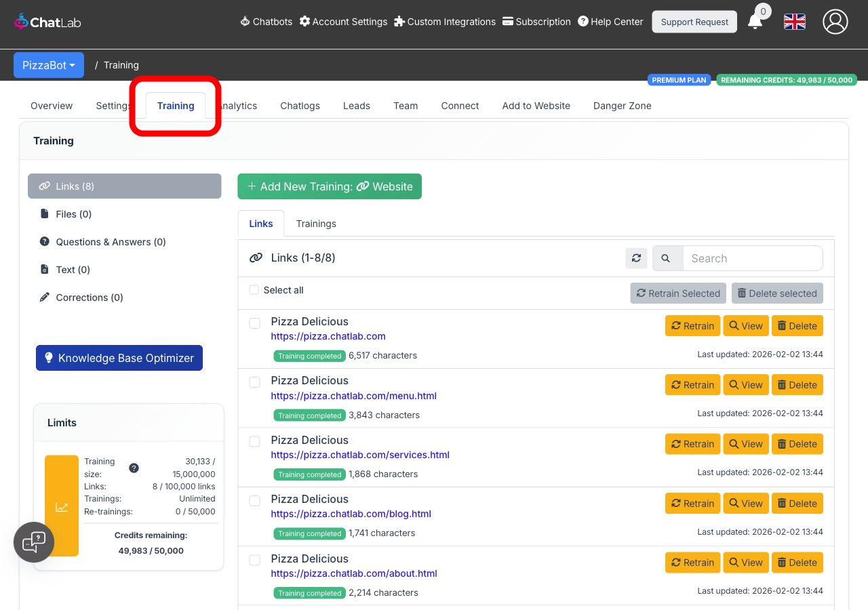Click the UK flag language icon
The width and height of the screenshot is (868, 610).
coord(794,22)
